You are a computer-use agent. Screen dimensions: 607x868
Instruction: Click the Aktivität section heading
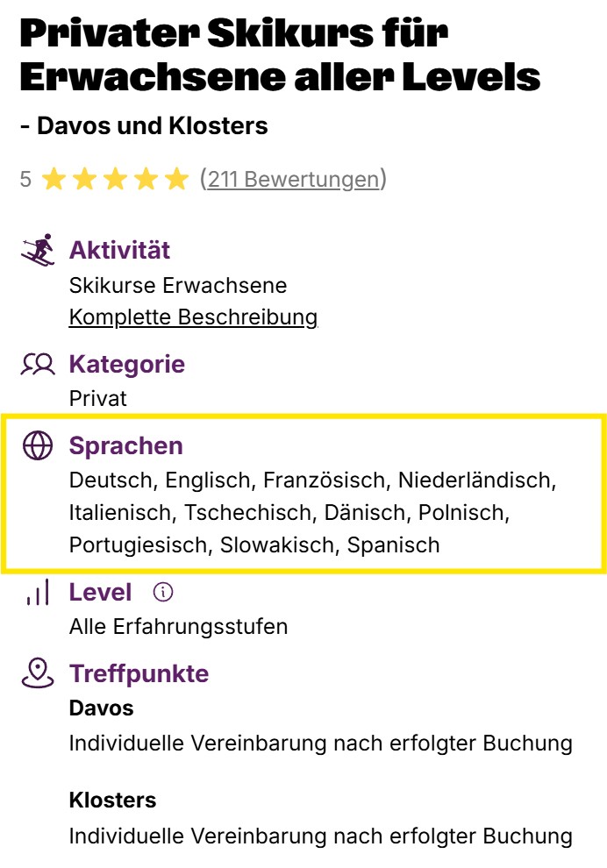(119, 250)
